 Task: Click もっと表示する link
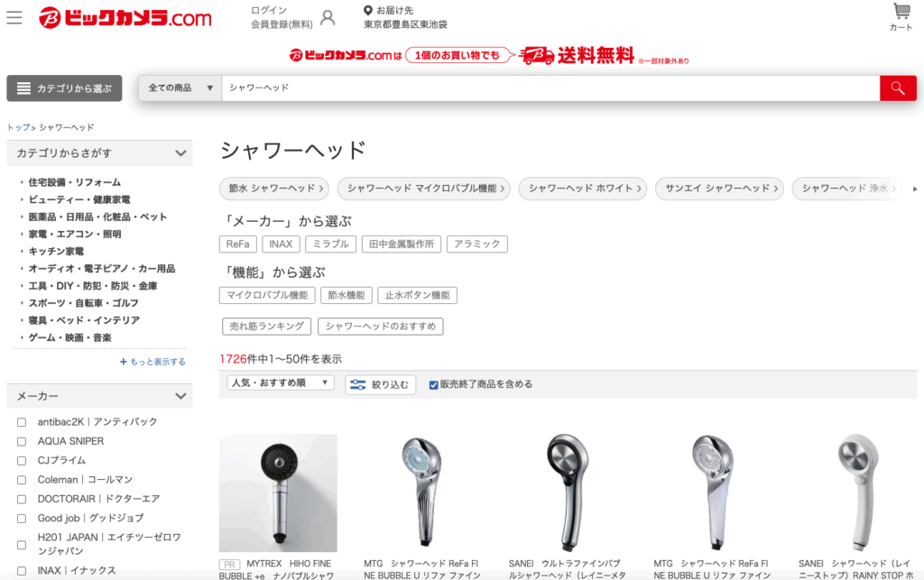point(152,362)
